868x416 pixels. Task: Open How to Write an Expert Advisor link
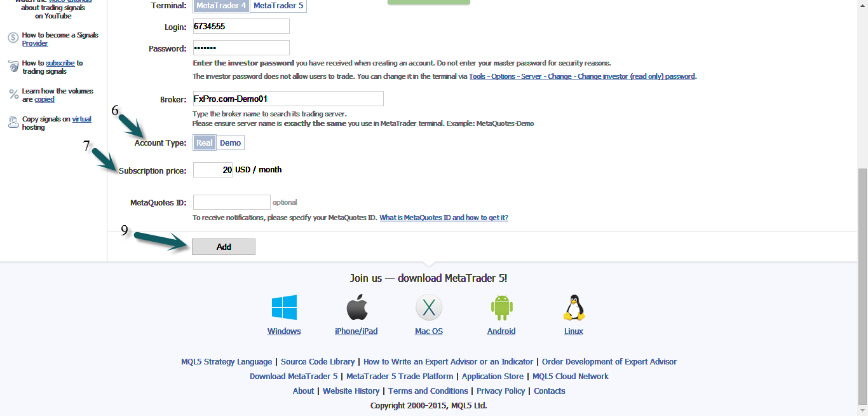point(449,362)
